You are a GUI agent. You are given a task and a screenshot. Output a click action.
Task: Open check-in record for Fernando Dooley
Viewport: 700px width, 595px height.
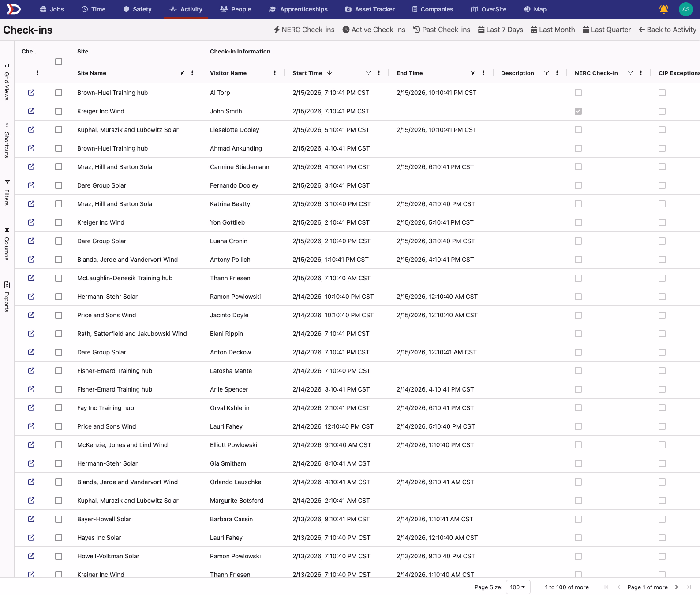[x=31, y=185]
